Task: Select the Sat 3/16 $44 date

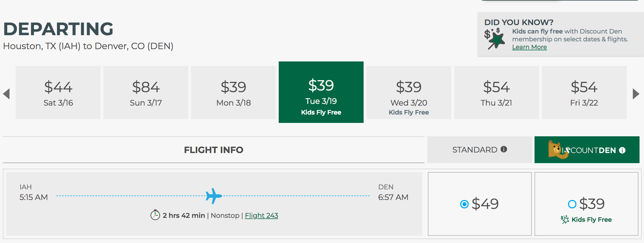Action: (x=58, y=93)
